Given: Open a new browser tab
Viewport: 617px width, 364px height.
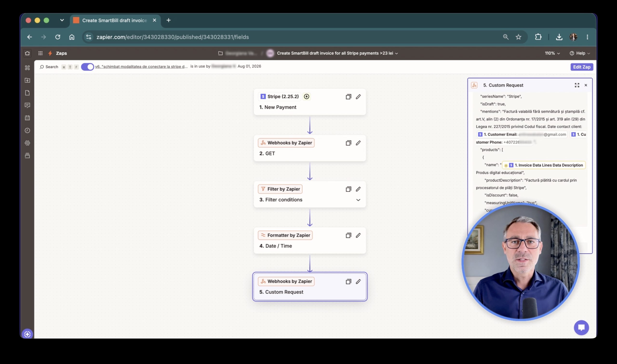Looking at the screenshot, I should coord(168,20).
